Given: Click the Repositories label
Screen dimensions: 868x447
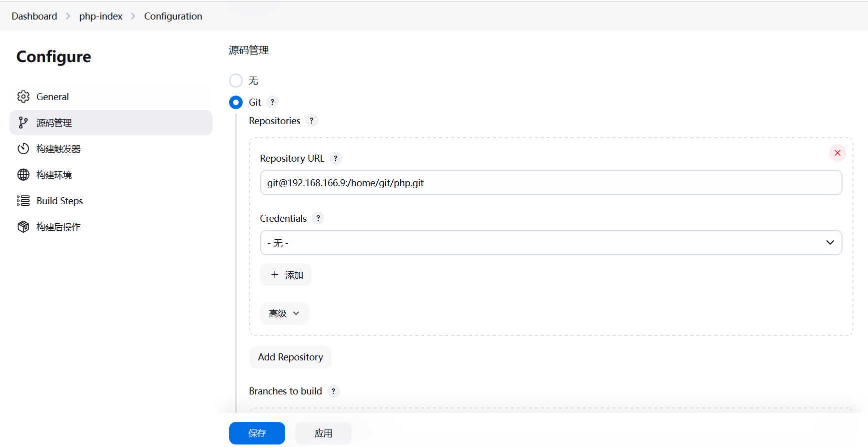Looking at the screenshot, I should pyautogui.click(x=275, y=121).
